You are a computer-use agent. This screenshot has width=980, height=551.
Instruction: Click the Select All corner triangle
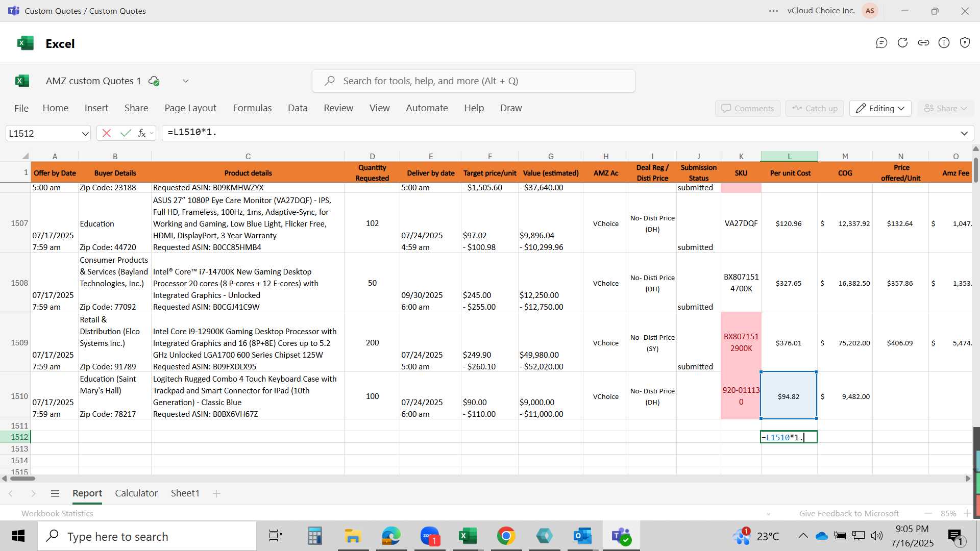[25, 156]
